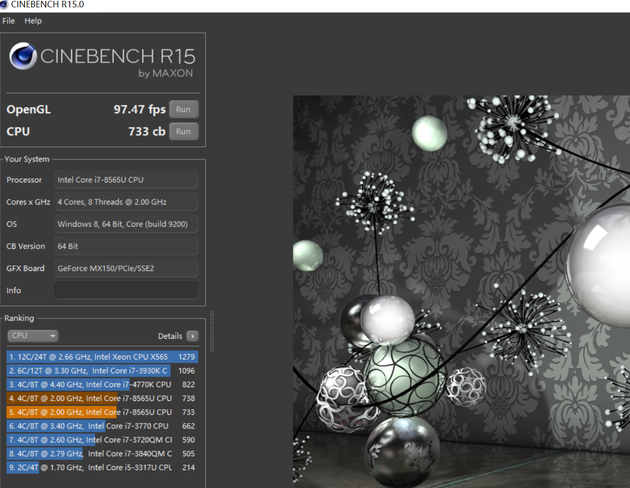Click the CPU score 733 cb
This screenshot has width=630, height=488.
tap(147, 131)
